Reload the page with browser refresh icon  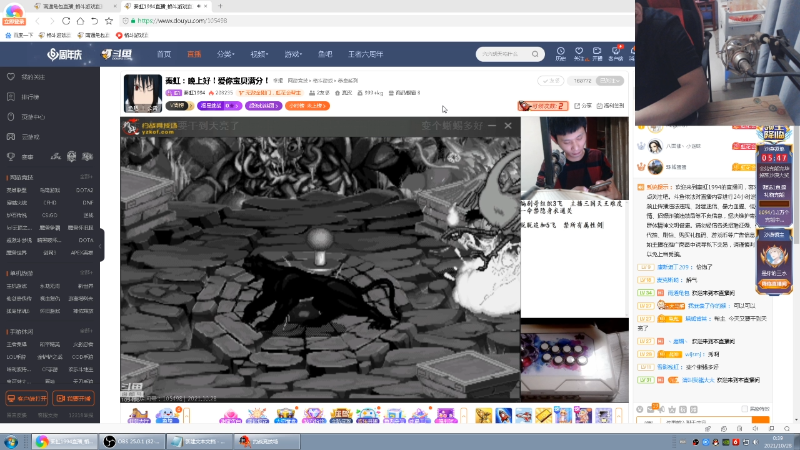click(66, 21)
